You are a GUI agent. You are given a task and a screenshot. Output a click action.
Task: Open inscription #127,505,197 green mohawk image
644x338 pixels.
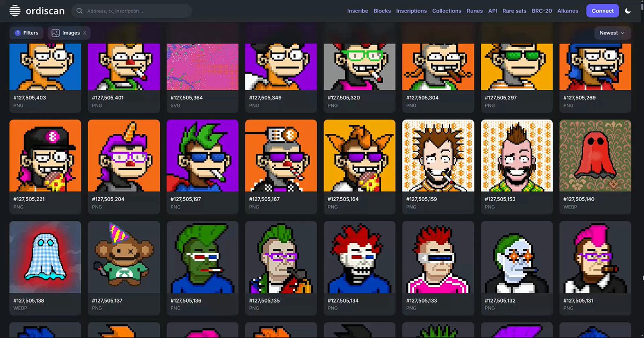202,155
